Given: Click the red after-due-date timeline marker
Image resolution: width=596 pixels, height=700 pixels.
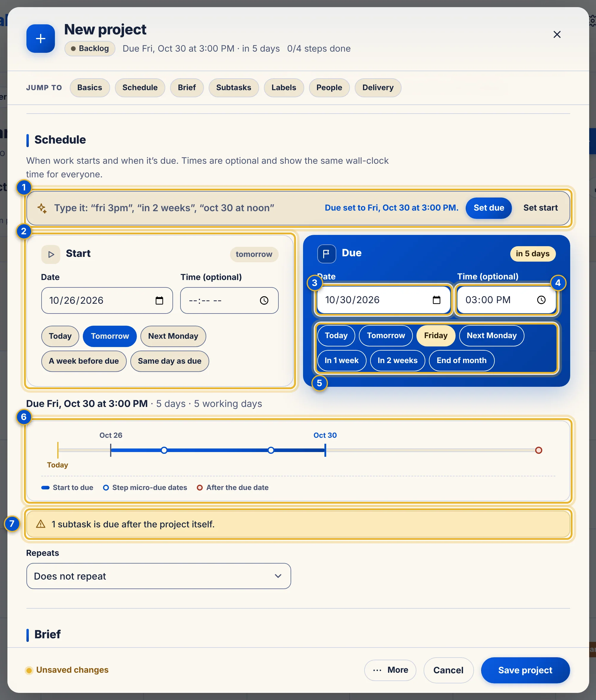Looking at the screenshot, I should point(538,451).
